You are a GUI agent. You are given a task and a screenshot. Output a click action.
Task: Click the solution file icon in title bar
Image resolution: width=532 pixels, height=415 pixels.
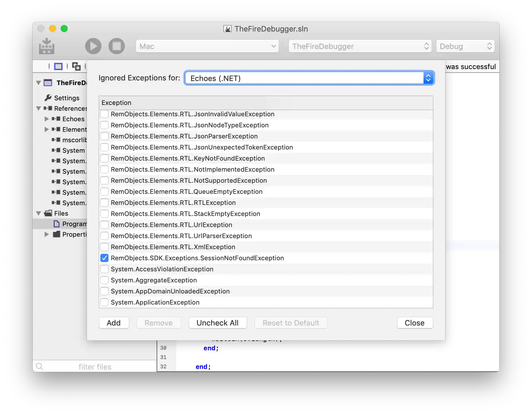click(228, 29)
